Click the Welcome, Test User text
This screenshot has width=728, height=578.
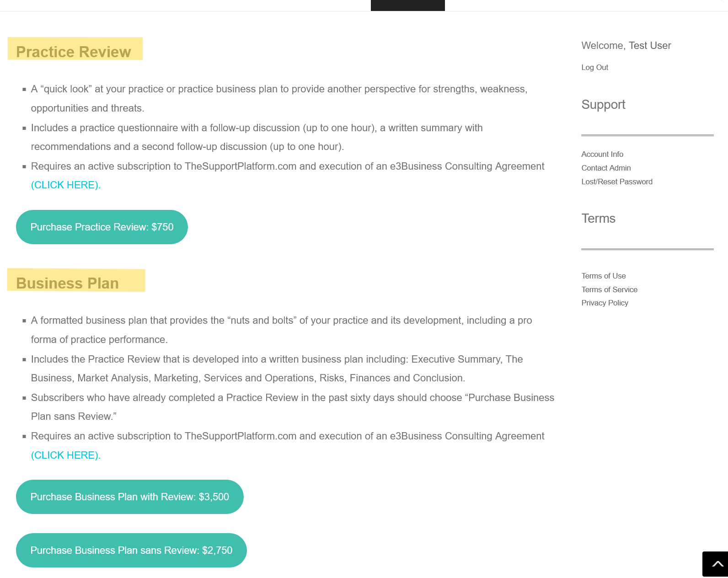tap(626, 46)
